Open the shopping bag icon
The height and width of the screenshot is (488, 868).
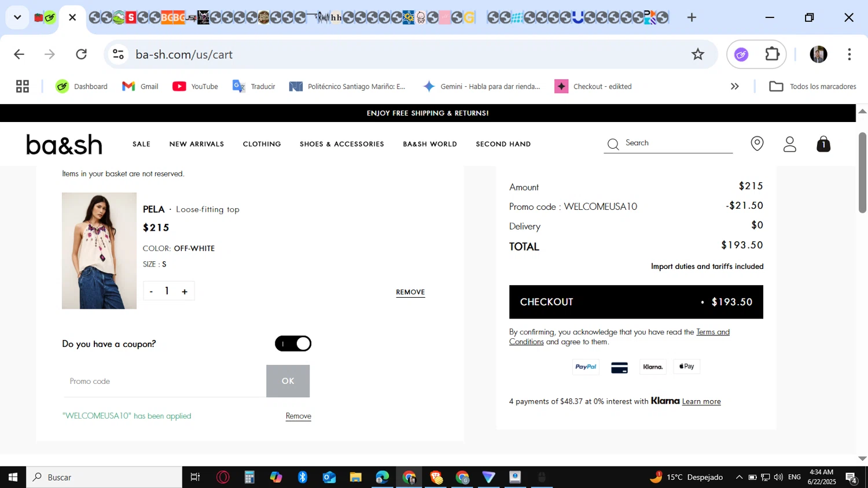pos(823,143)
